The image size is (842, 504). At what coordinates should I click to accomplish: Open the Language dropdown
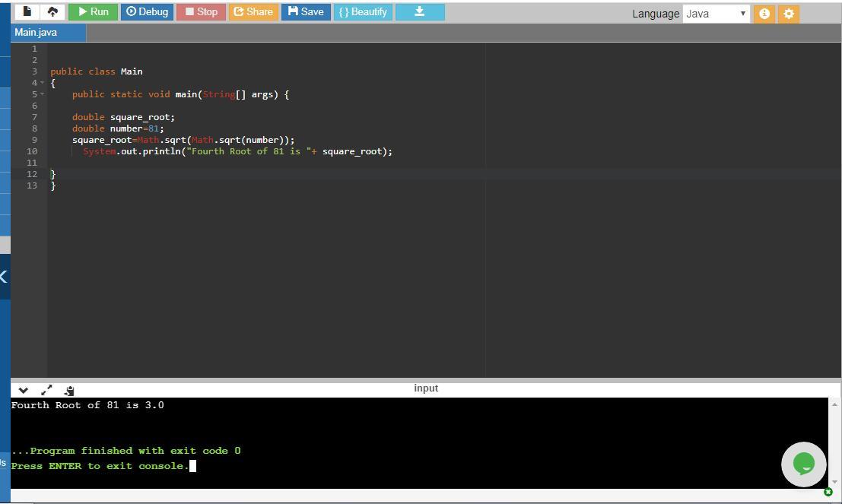[x=714, y=13]
